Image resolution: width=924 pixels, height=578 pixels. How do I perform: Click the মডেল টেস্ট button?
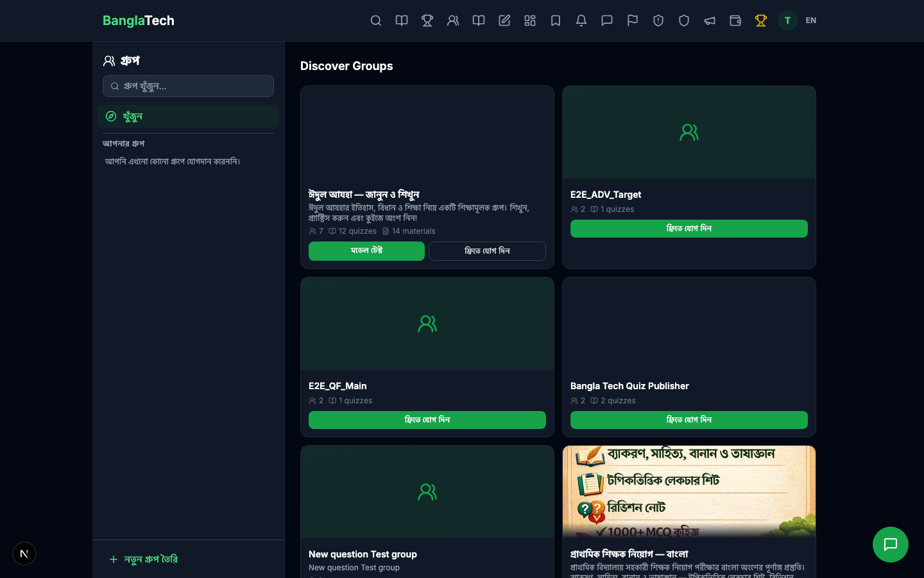366,251
